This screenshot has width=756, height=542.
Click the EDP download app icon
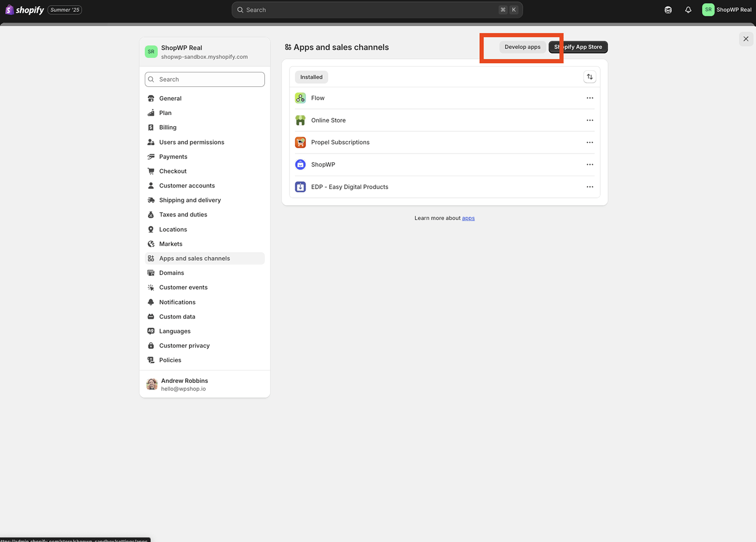coord(300,187)
